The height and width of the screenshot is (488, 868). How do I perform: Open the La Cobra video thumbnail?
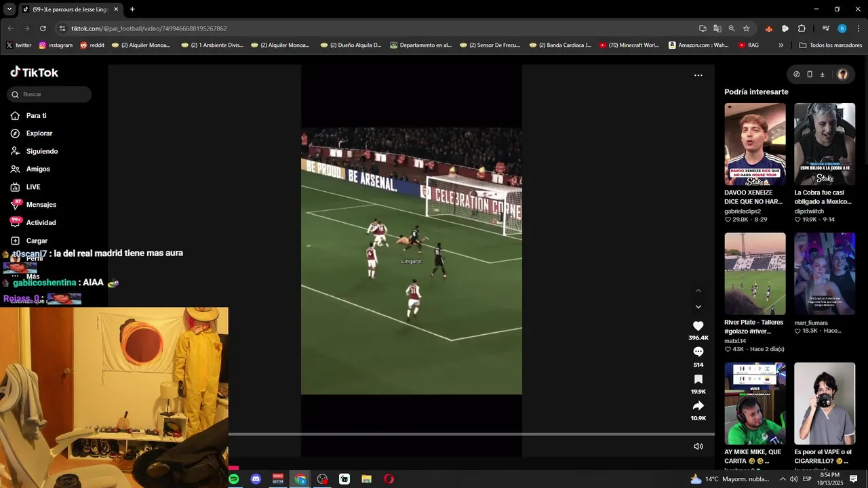pyautogui.click(x=825, y=144)
